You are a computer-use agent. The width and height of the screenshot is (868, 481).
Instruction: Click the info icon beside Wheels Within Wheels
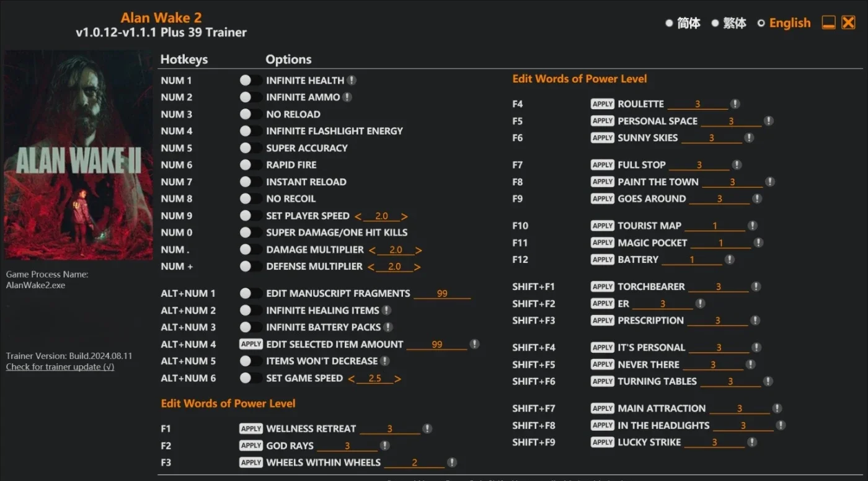tap(452, 462)
